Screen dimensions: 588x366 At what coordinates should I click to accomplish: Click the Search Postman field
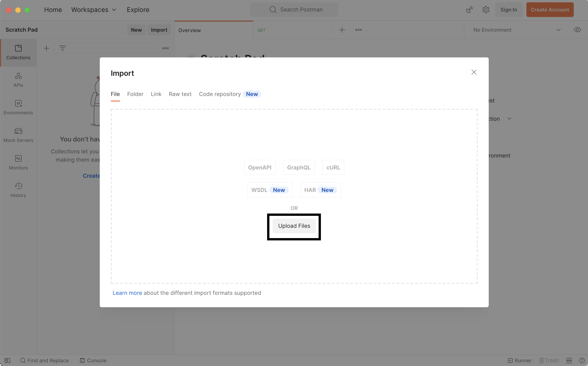coord(294,10)
